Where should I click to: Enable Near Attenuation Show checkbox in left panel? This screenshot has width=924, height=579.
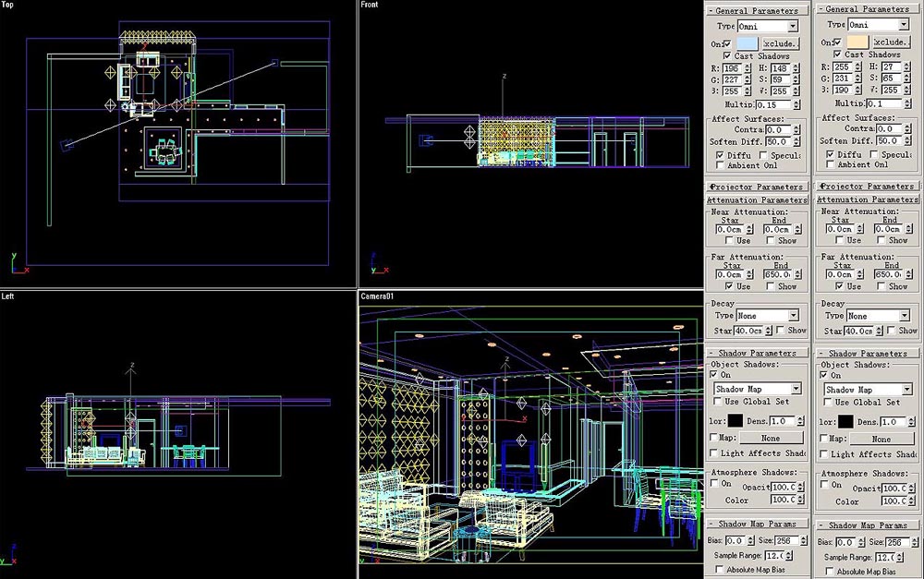click(x=771, y=240)
